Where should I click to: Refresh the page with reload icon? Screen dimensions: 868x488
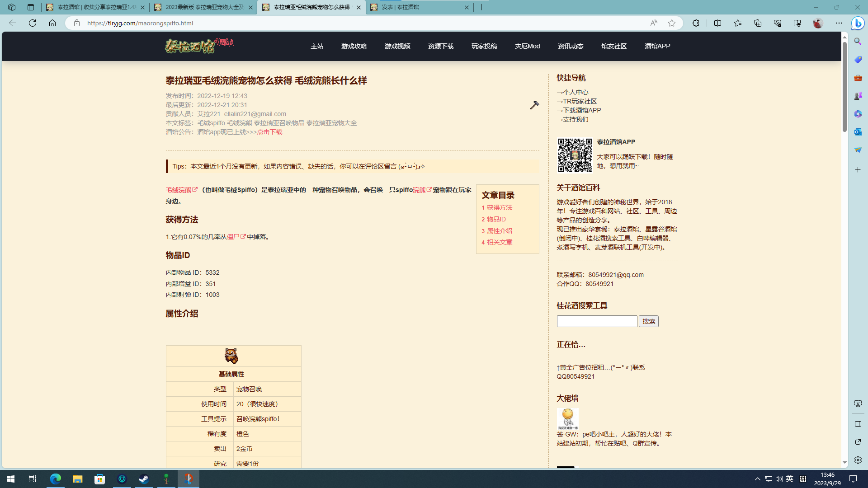33,23
